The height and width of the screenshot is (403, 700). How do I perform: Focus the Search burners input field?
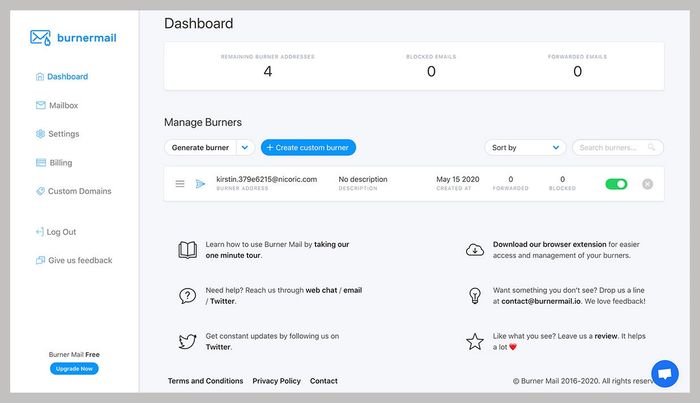click(610, 147)
